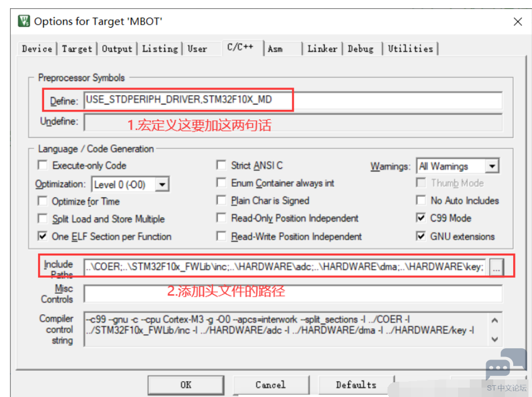The width and height of the screenshot is (532, 397).
Task: Click the Keil uVision icon in title bar
Action: 23,21
